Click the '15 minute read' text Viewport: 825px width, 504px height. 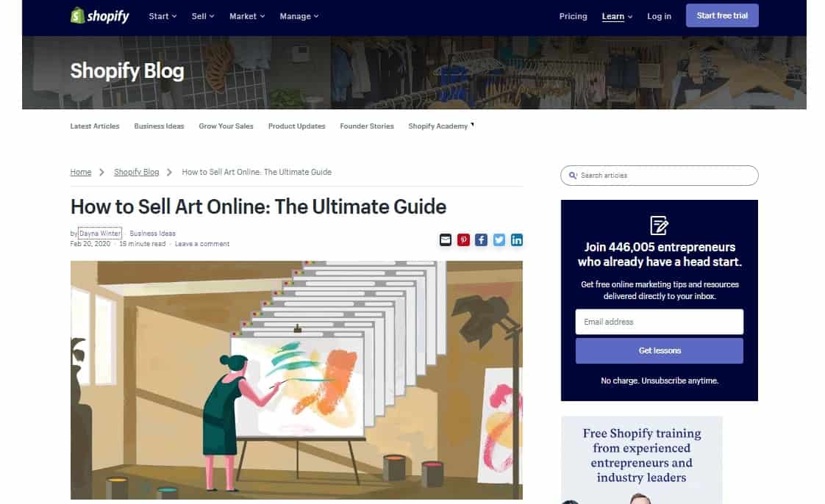point(142,244)
